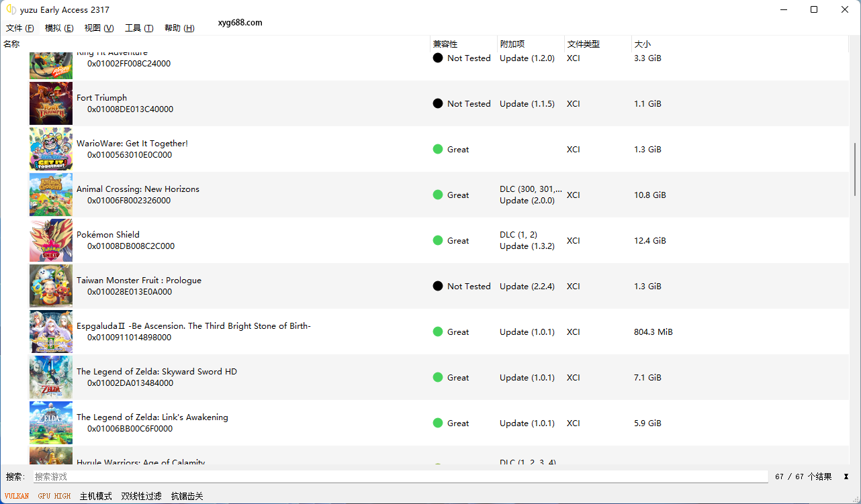Click the 文件类型 column header

coord(598,44)
